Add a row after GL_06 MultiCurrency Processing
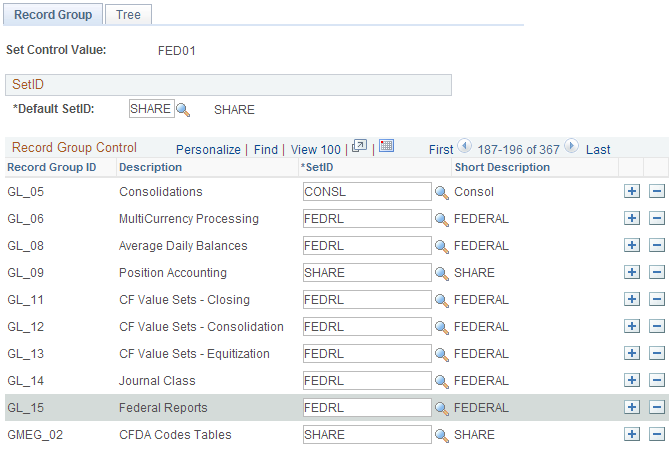The width and height of the screenshot is (671, 452). (632, 218)
